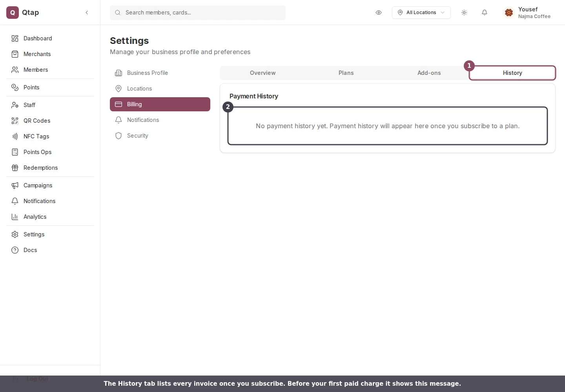Click the Campaigns megaphone icon
Screen dimensions: 565x392
[x=15, y=185]
